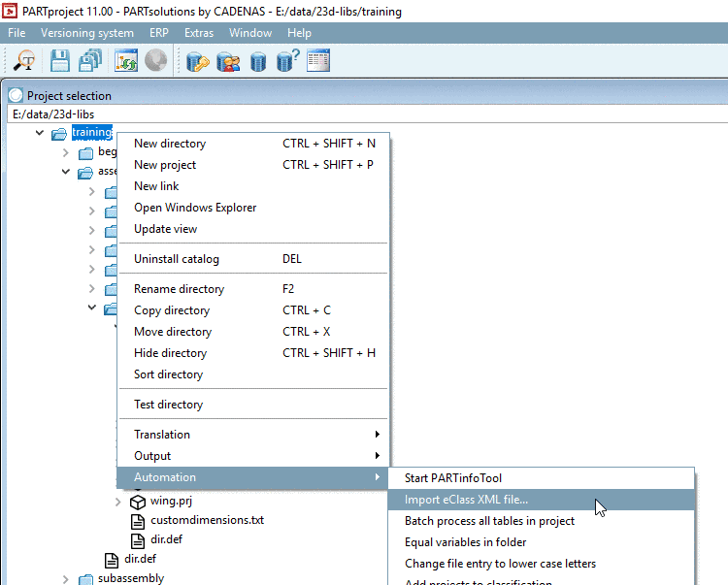
Task: Expand the subassembly folder node
Action: [66, 579]
